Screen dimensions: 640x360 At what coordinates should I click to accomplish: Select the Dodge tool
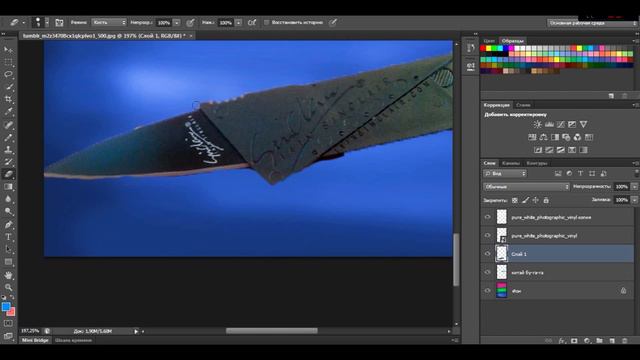click(x=8, y=211)
